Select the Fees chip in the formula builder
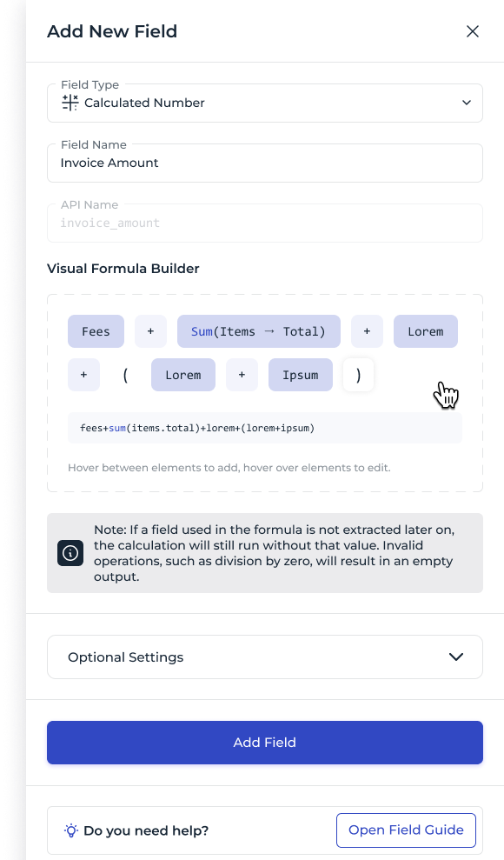 coord(96,331)
